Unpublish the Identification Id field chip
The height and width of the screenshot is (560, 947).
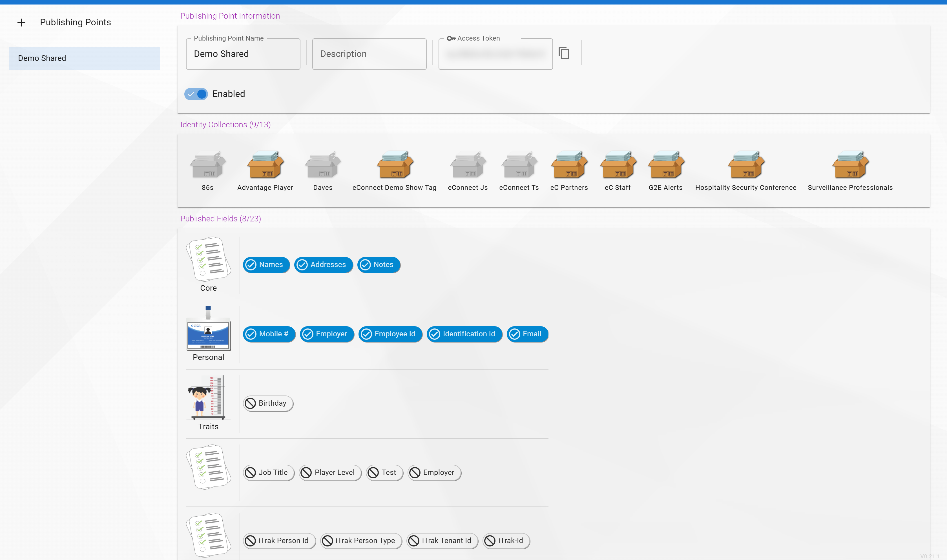(x=465, y=334)
